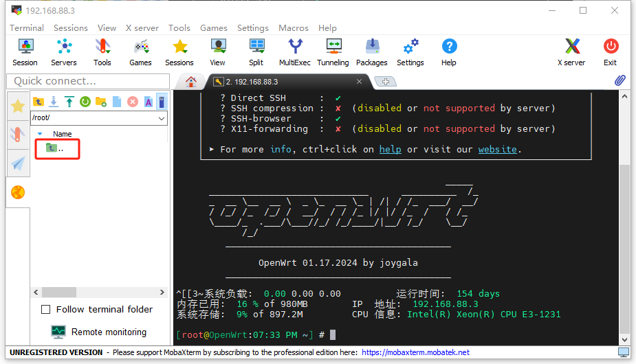Click the MultiExec toolbar icon

click(295, 52)
